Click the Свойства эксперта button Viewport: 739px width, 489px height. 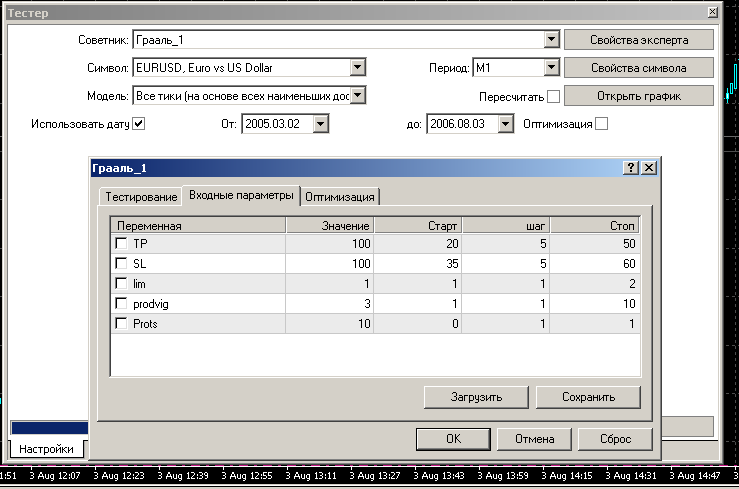pyautogui.click(x=639, y=40)
